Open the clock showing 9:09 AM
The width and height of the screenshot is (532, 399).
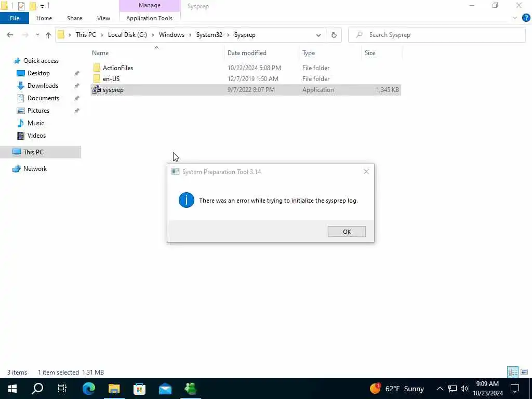pos(487,389)
